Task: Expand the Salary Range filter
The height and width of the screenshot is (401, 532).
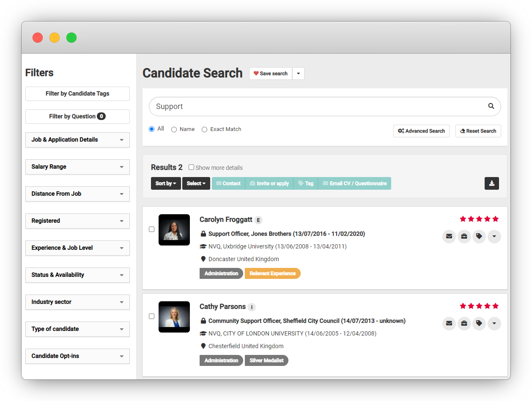Action: (77, 166)
